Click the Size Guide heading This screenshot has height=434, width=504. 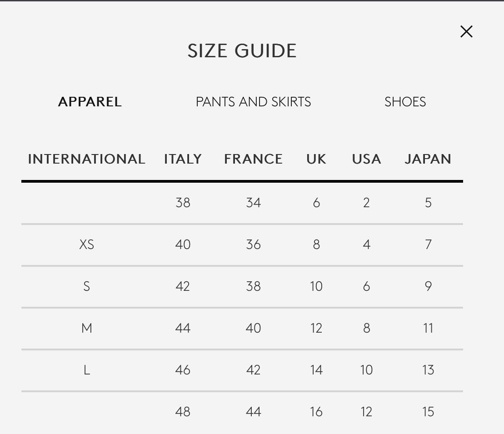coord(242,51)
